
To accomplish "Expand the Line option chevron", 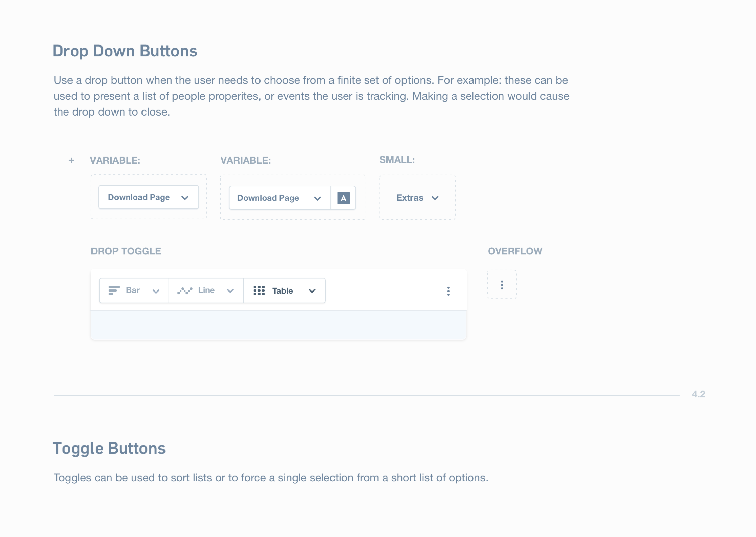I will (230, 291).
